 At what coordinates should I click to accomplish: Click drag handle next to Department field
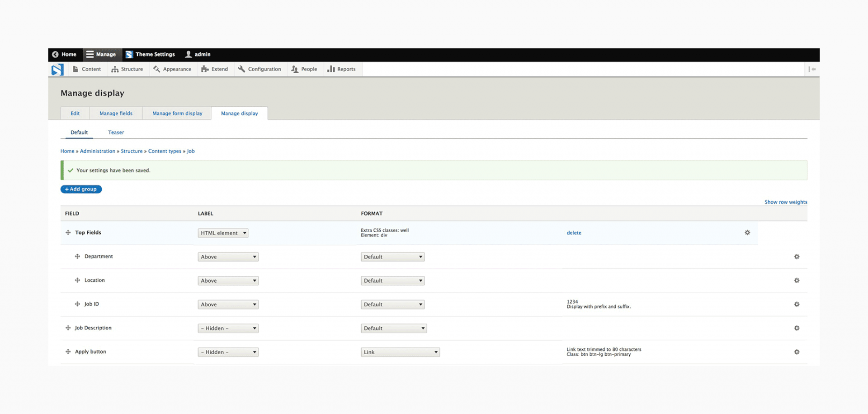pyautogui.click(x=77, y=256)
